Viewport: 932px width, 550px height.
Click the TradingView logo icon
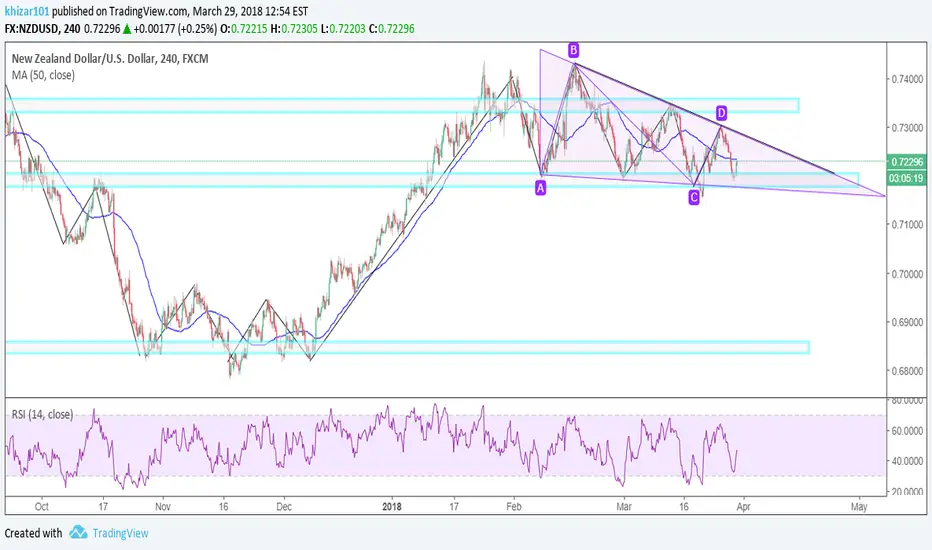(x=78, y=532)
